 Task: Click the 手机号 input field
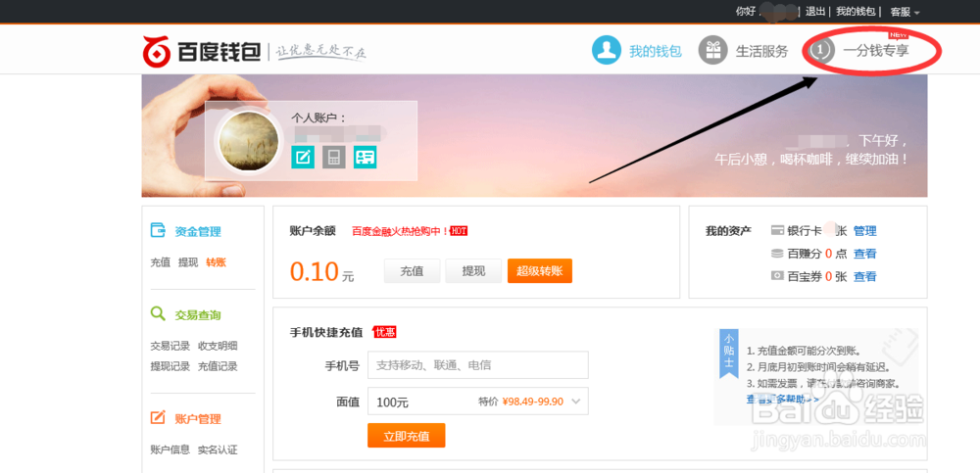[x=478, y=365]
